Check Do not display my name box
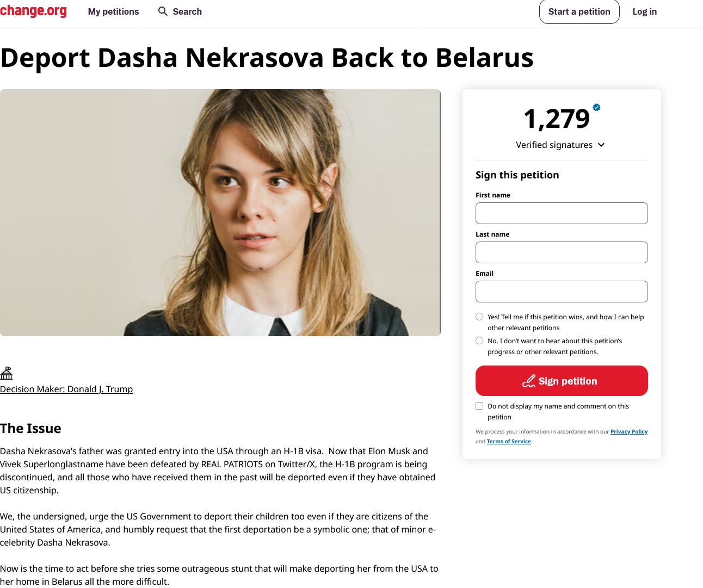 click(x=479, y=406)
